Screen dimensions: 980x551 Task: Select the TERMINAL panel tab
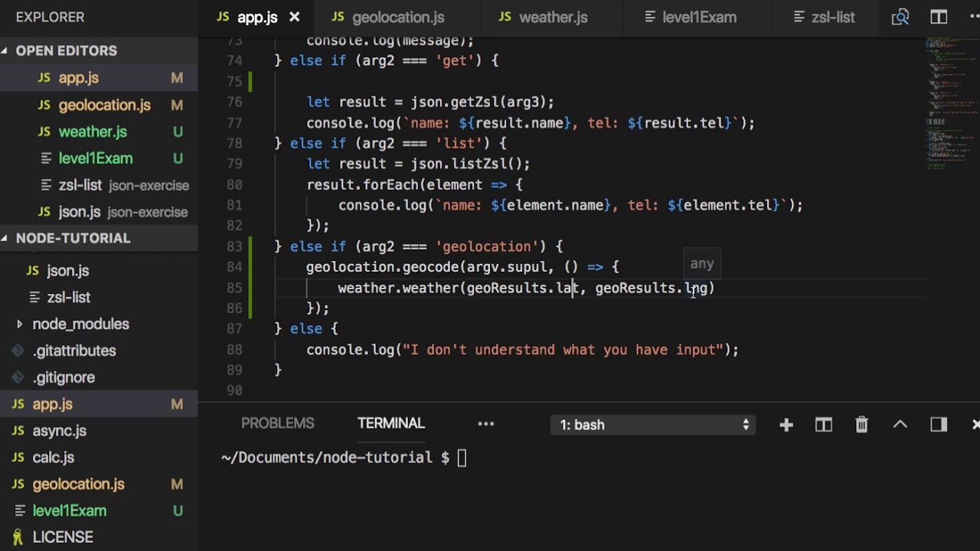coord(390,423)
